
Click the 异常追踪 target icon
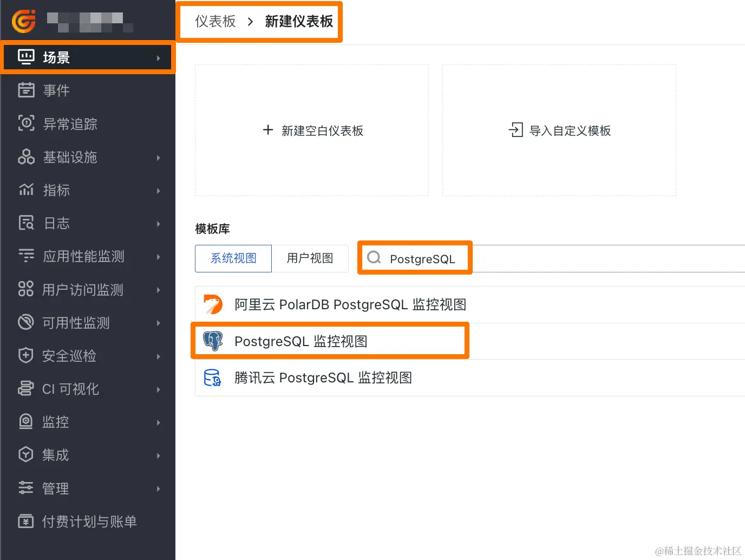(x=26, y=123)
